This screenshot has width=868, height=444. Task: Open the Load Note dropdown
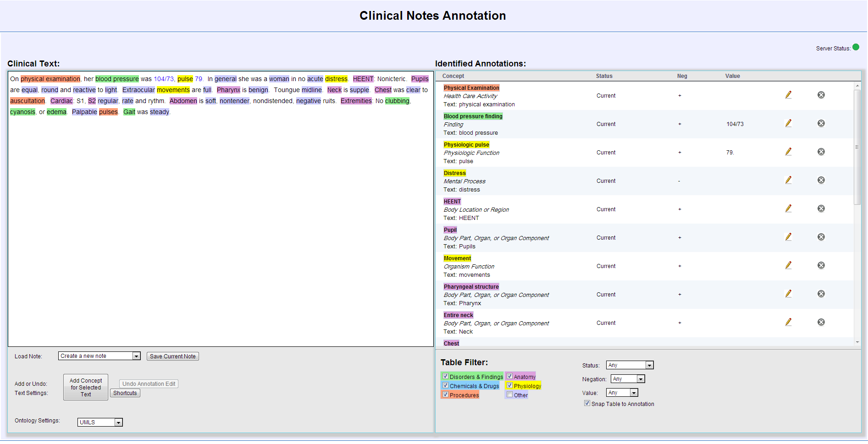coord(136,356)
